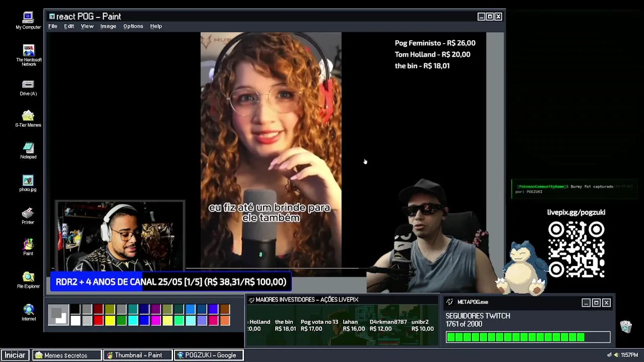The height and width of the screenshot is (362, 644).
Task: Close the METAPOG.exe window
Action: click(x=606, y=303)
